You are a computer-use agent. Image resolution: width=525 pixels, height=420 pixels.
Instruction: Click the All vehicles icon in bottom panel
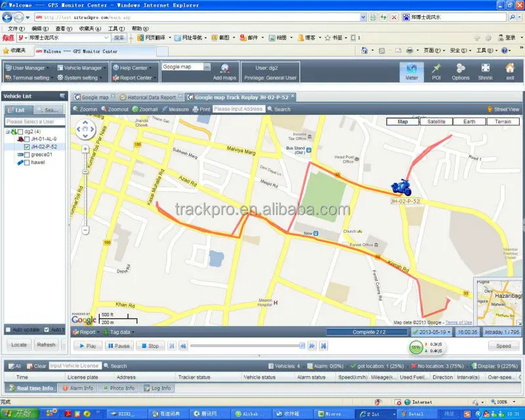[14, 366]
